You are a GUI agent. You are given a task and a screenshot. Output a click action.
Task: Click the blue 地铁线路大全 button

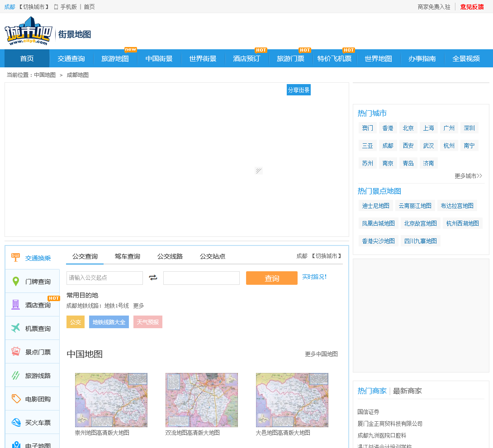[x=109, y=322]
